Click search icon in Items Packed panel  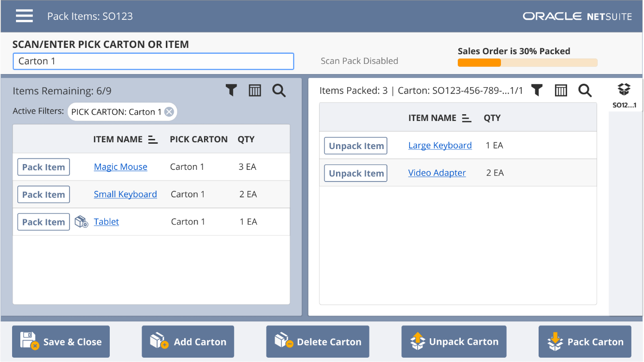(585, 90)
